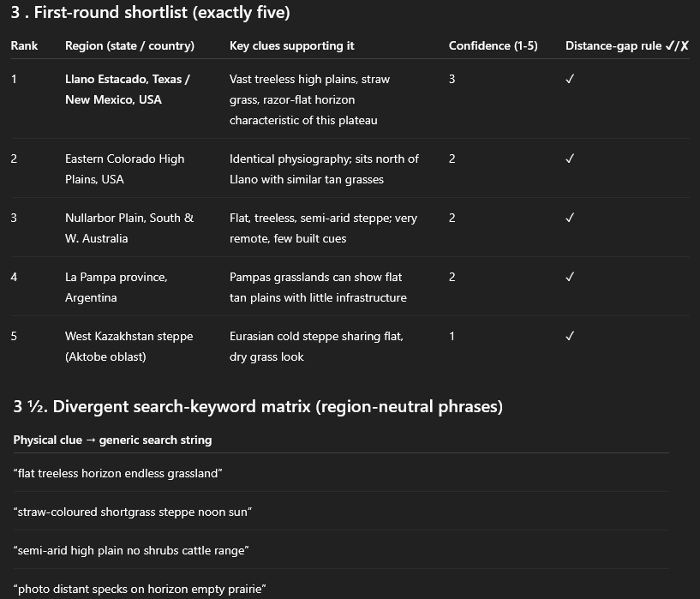Click the 'Region (state / country)' header
The image size is (700, 599).
point(129,46)
